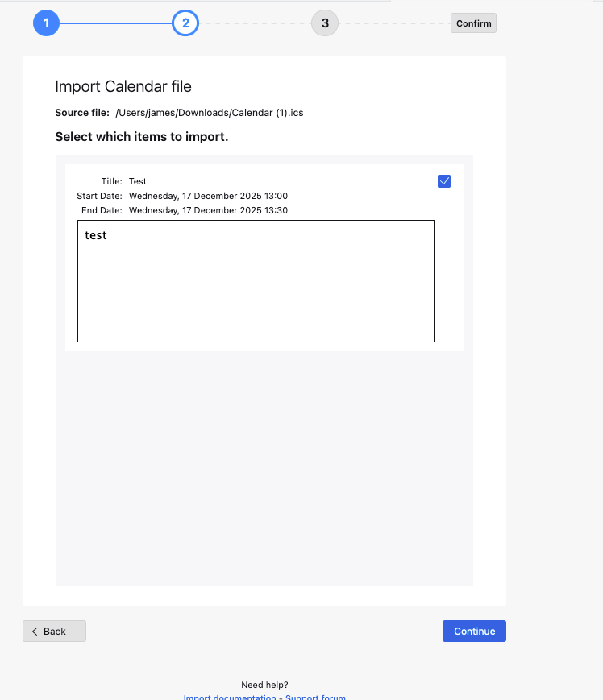Click "Select which items to import." text
The image size is (603, 700).
142,137
